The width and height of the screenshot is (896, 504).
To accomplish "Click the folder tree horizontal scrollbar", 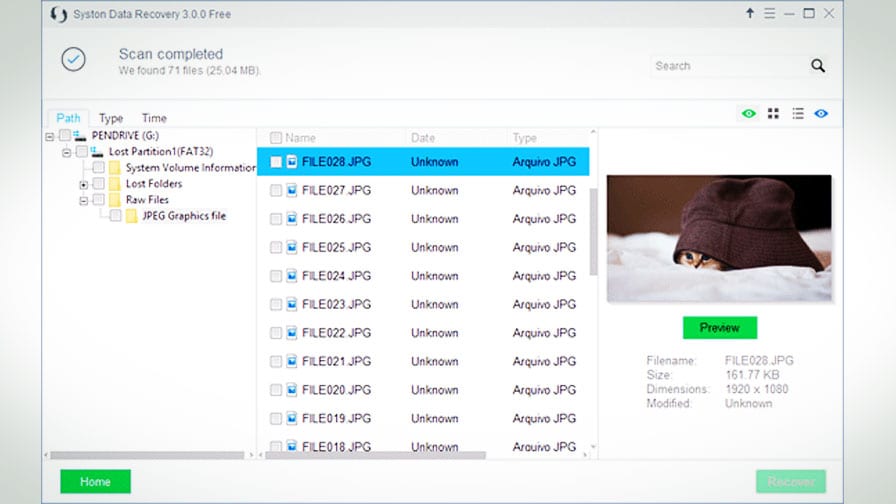I will tap(147, 455).
